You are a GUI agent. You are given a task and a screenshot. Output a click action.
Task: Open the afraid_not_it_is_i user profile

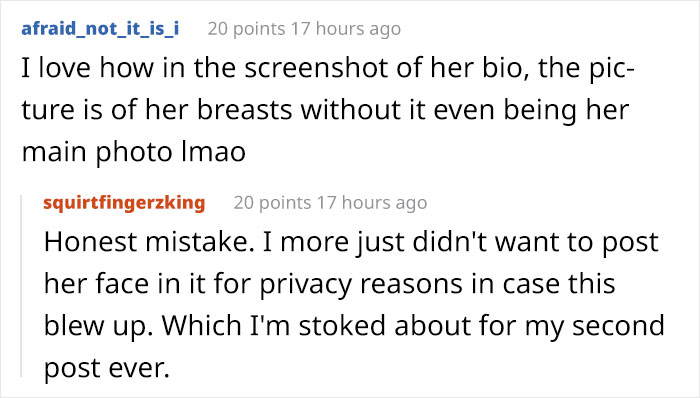[x=100, y=29]
